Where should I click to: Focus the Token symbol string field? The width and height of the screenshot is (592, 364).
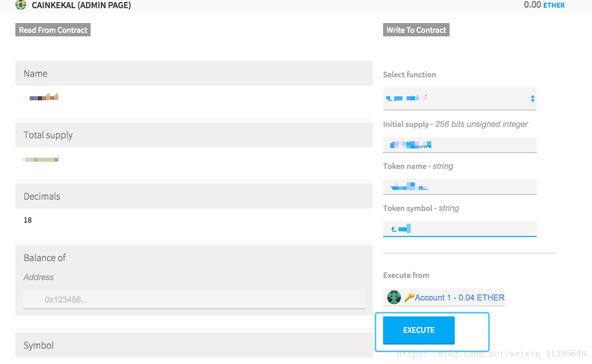point(459,229)
